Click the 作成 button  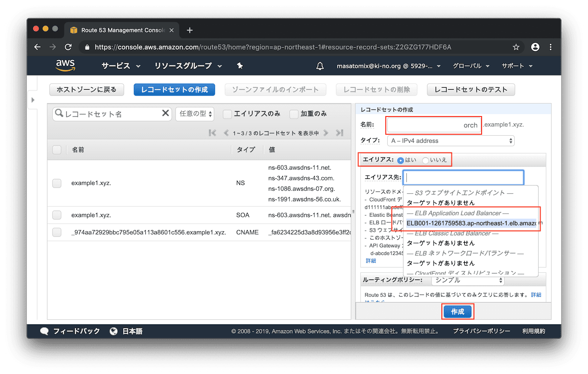click(458, 312)
